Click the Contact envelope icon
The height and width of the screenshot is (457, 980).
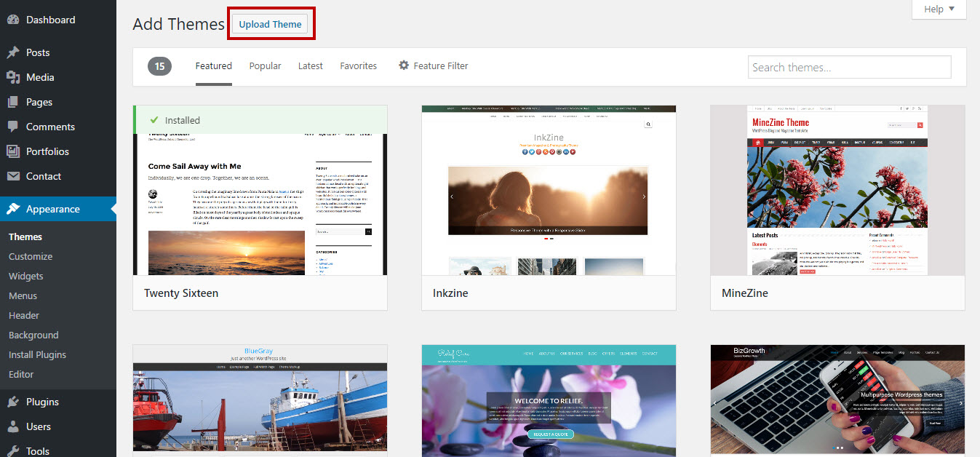tap(13, 176)
